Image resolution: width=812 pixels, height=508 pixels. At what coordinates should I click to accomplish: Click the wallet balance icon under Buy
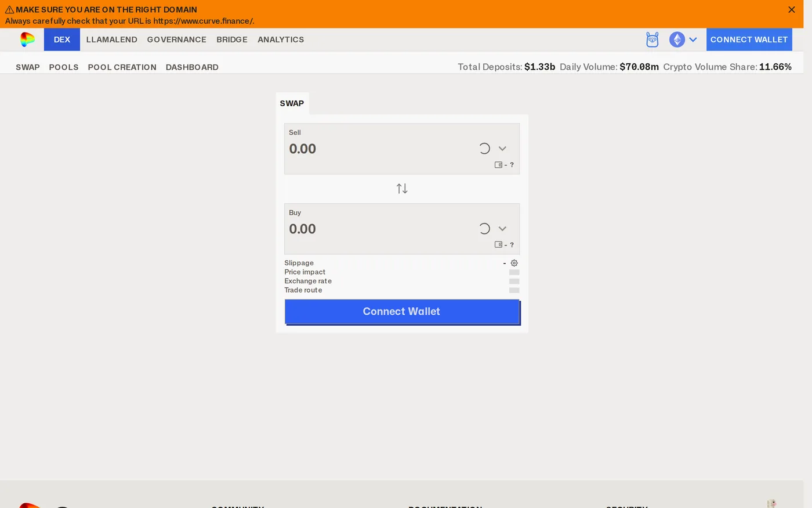pyautogui.click(x=498, y=245)
